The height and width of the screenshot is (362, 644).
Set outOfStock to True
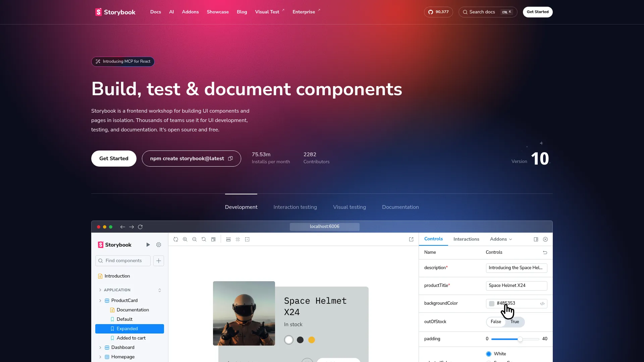pos(515,322)
